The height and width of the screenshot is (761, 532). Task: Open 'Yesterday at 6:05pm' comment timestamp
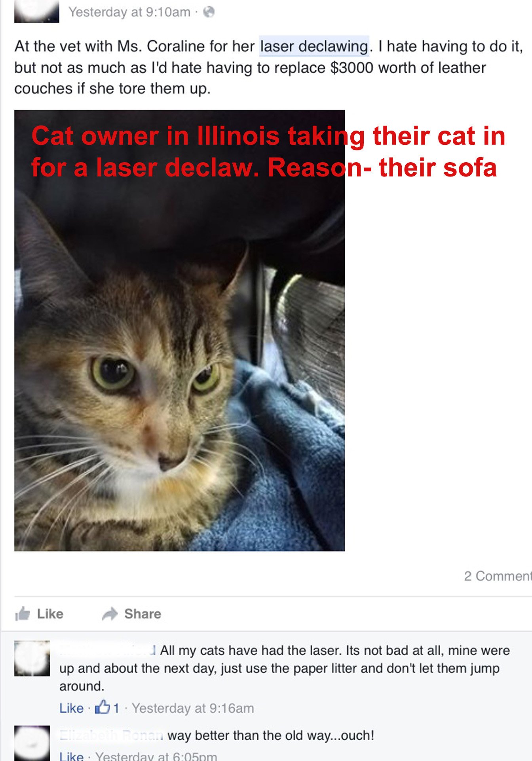click(x=156, y=756)
